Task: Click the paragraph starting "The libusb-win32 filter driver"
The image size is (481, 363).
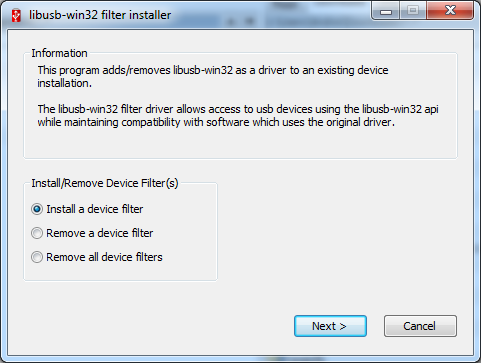Action: tap(238, 116)
